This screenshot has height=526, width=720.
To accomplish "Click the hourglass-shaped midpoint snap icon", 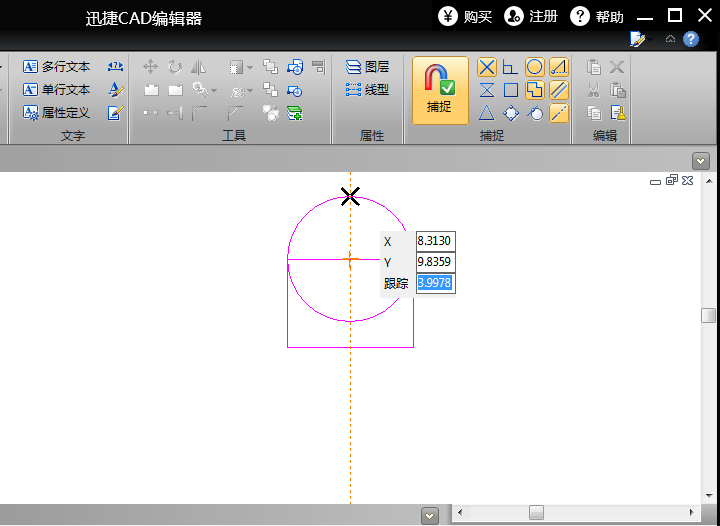I will coord(487,91).
